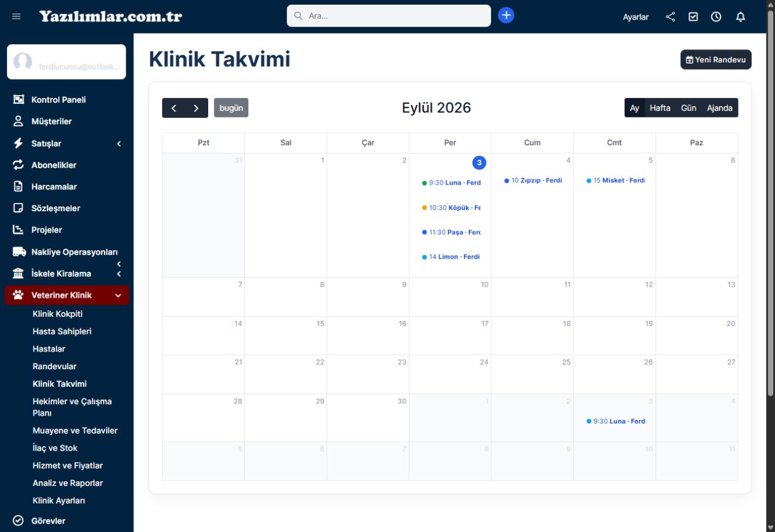Click the Veteriner Klinik paw icon

pos(18,295)
